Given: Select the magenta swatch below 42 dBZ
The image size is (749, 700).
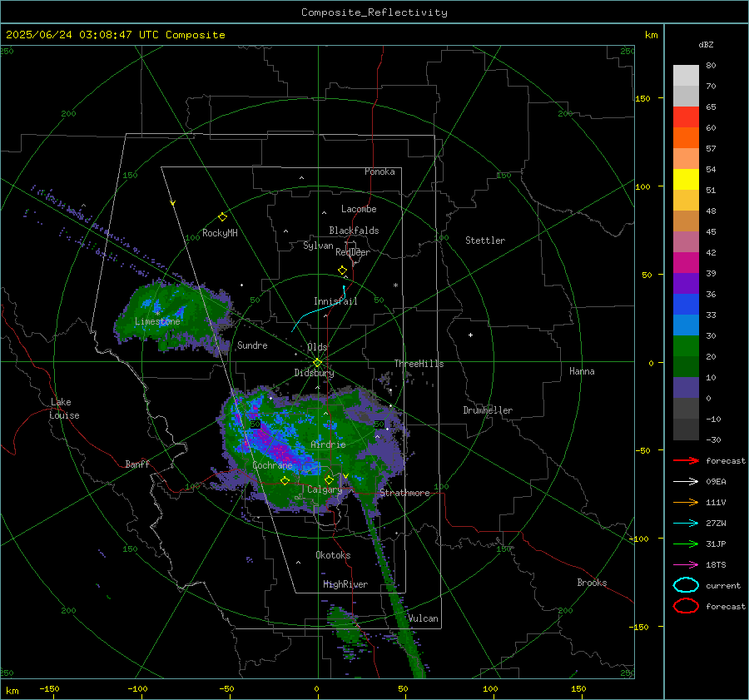Looking at the screenshot, I should (x=686, y=262).
